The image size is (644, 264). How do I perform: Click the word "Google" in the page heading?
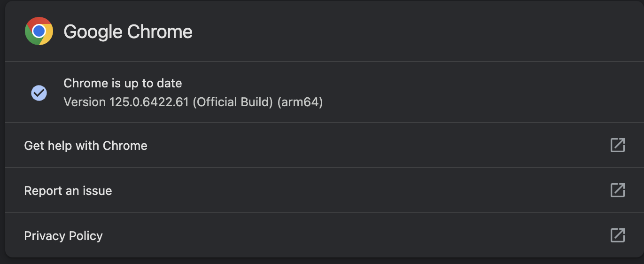click(x=93, y=32)
